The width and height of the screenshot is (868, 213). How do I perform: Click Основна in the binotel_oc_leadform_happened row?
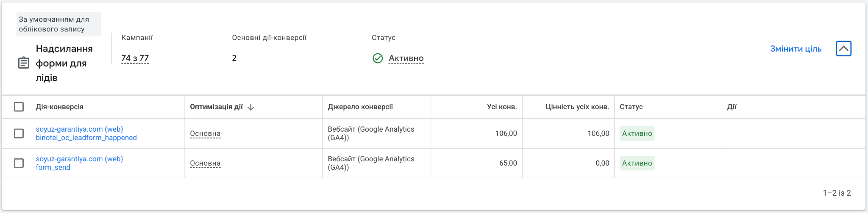(205, 133)
